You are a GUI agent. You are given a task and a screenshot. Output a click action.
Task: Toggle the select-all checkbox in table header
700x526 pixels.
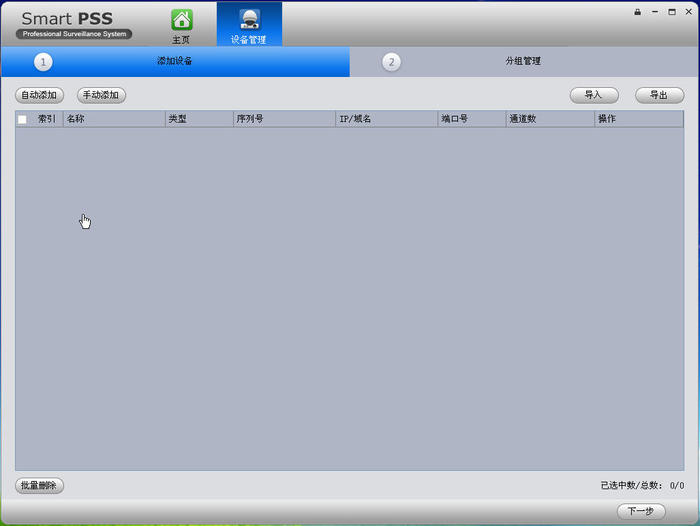(22, 119)
